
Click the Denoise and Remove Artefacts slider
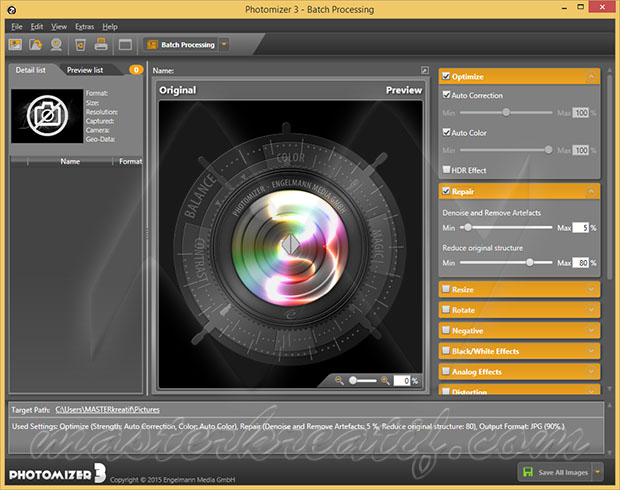[x=506, y=227]
